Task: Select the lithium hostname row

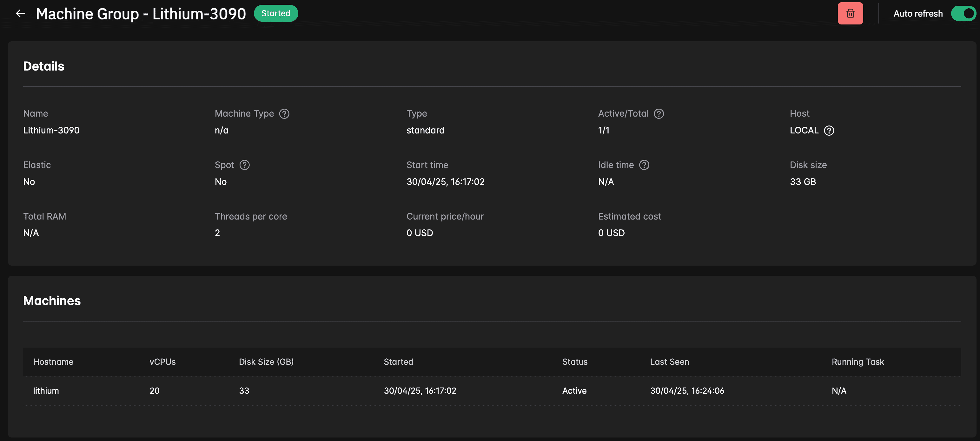Action: 46,391
